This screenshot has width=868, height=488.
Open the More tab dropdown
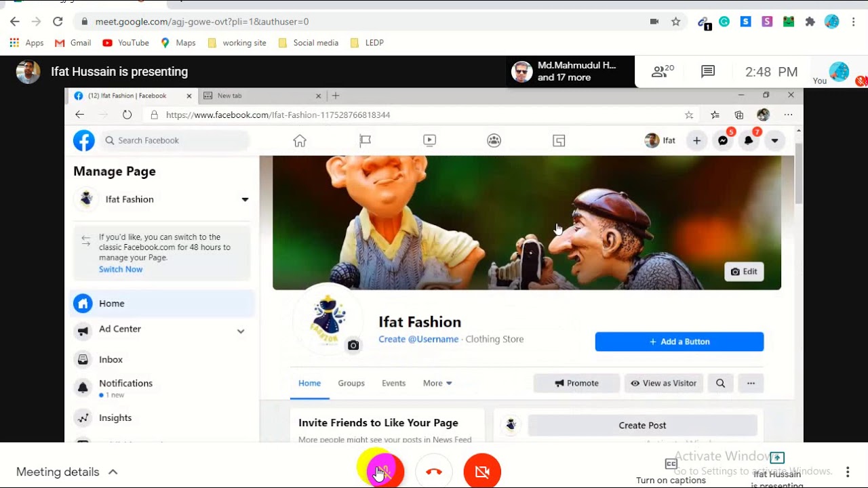[x=437, y=383]
